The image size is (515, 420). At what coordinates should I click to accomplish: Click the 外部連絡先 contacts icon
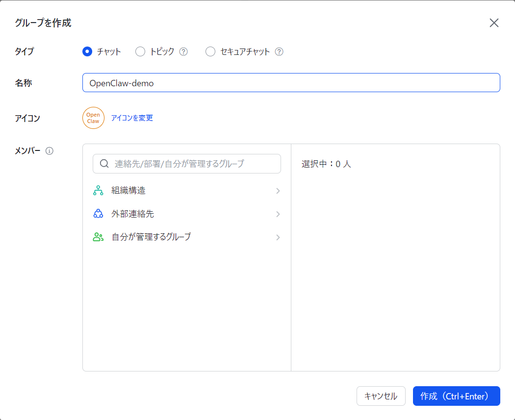tap(98, 214)
